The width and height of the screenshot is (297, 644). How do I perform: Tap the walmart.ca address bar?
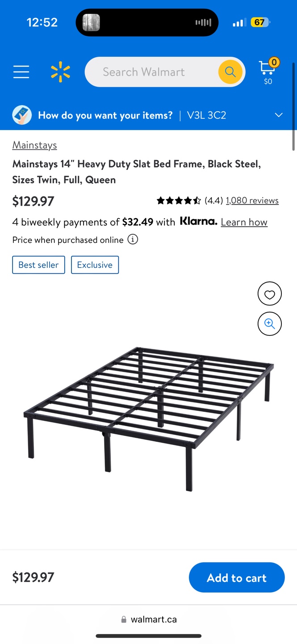click(x=149, y=619)
